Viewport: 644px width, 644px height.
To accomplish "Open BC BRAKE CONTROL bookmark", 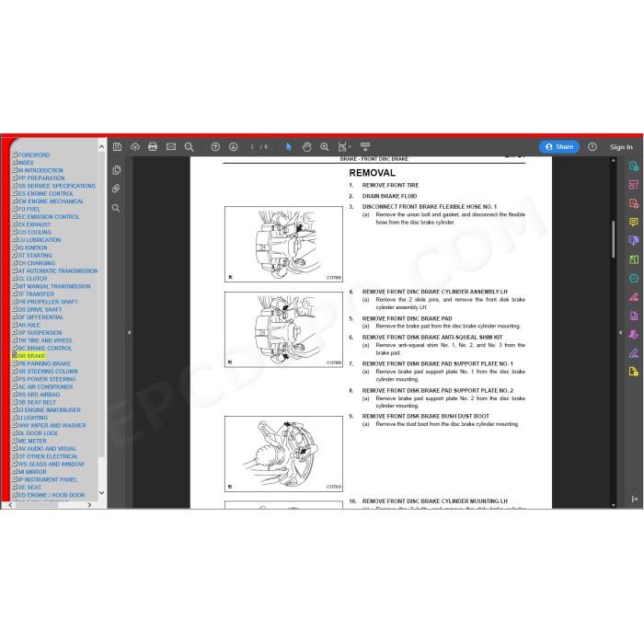I will click(x=45, y=349).
